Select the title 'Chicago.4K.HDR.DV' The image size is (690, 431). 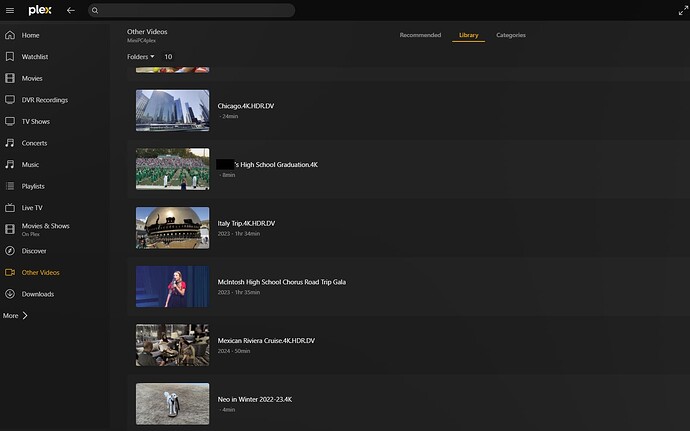[x=246, y=106]
